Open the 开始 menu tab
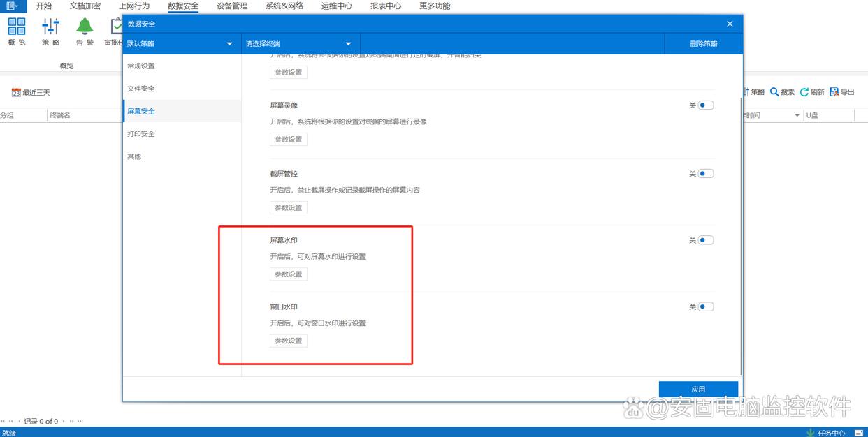 [x=44, y=6]
